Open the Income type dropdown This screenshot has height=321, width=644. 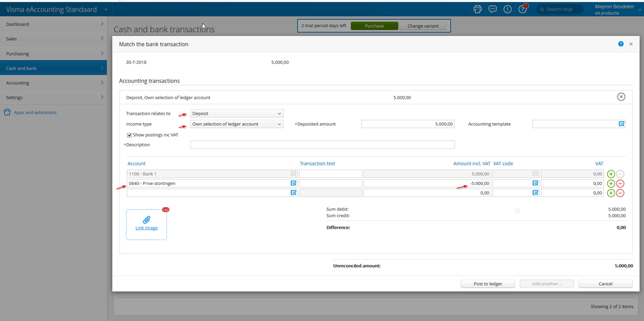[237, 124]
